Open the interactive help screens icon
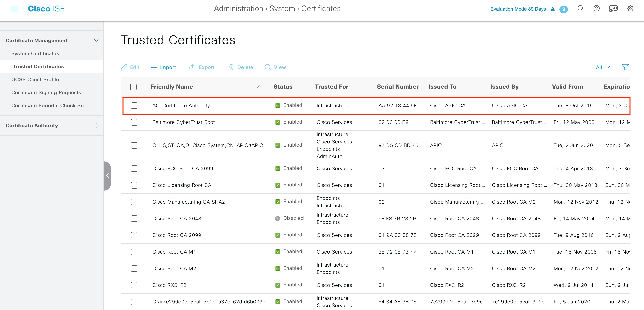Viewport: 644px width, 310px height. click(613, 9)
